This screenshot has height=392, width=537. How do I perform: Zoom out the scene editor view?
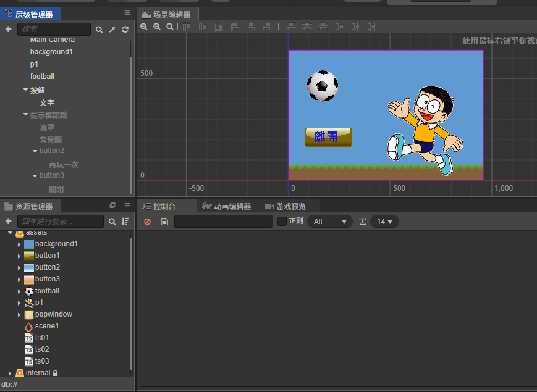[157, 27]
